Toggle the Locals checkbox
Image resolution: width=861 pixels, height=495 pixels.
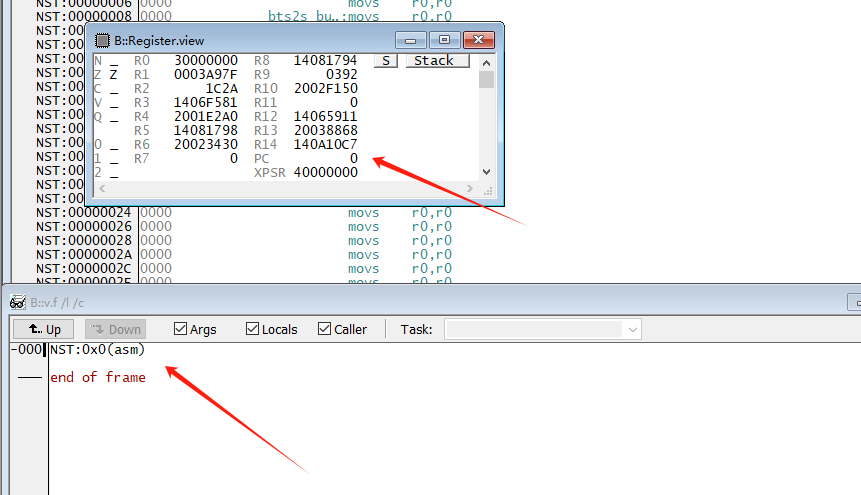click(x=253, y=329)
